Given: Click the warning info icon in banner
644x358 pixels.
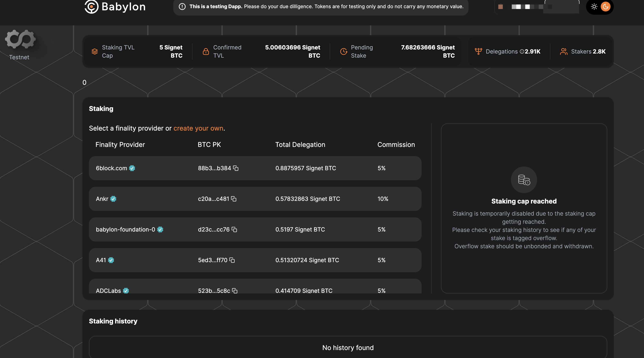Looking at the screenshot, I should coord(182,7).
